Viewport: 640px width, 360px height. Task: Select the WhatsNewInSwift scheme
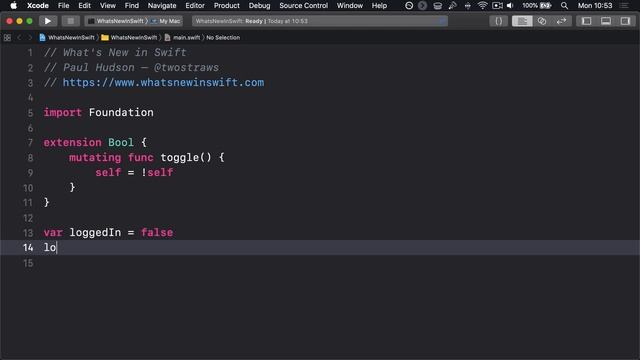pyautogui.click(x=117, y=21)
